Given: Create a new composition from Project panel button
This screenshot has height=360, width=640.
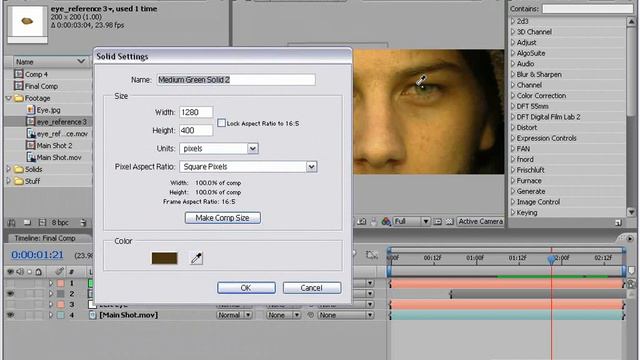Looking at the screenshot, I should pyautogui.click(x=42, y=222).
